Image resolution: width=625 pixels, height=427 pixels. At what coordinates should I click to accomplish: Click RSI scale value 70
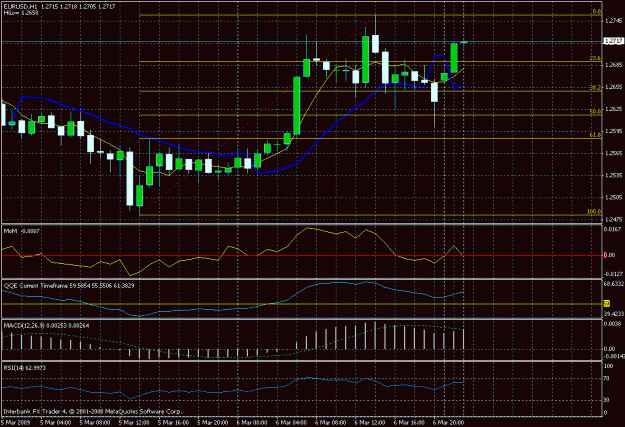607,378
